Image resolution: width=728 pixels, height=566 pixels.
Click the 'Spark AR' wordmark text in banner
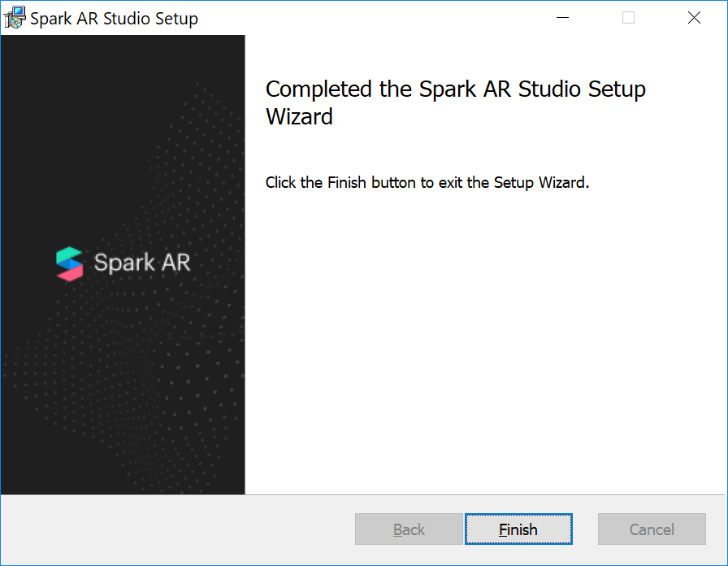(x=142, y=263)
